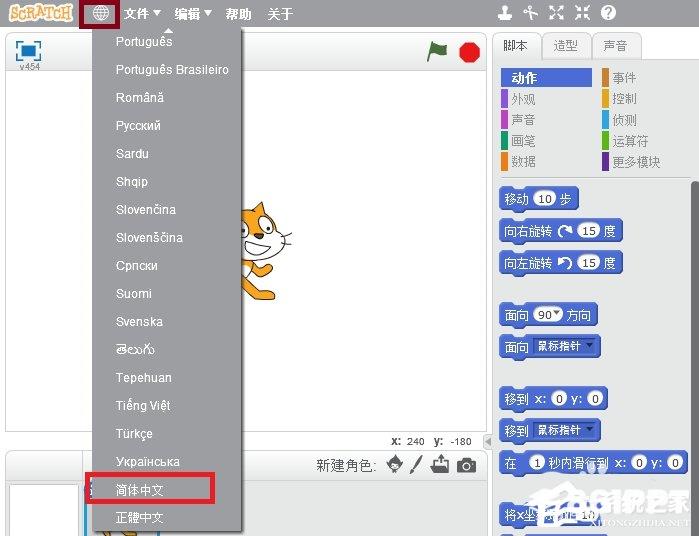Switch stage to full screen mode
The image size is (699, 536).
[x=29, y=51]
